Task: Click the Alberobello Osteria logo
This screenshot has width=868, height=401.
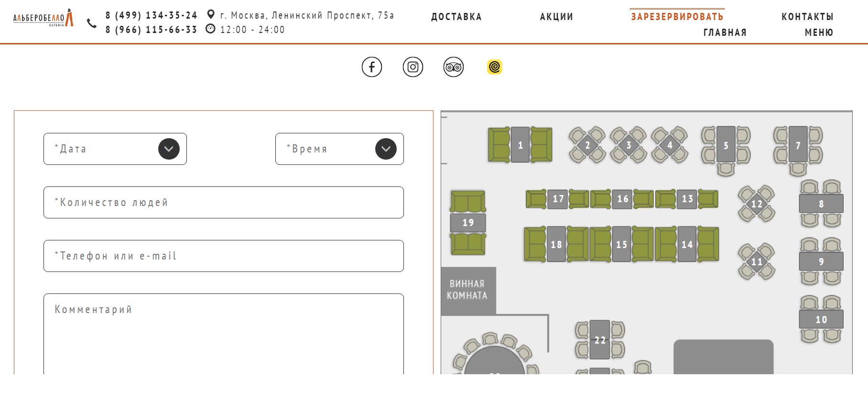Action: click(x=43, y=18)
